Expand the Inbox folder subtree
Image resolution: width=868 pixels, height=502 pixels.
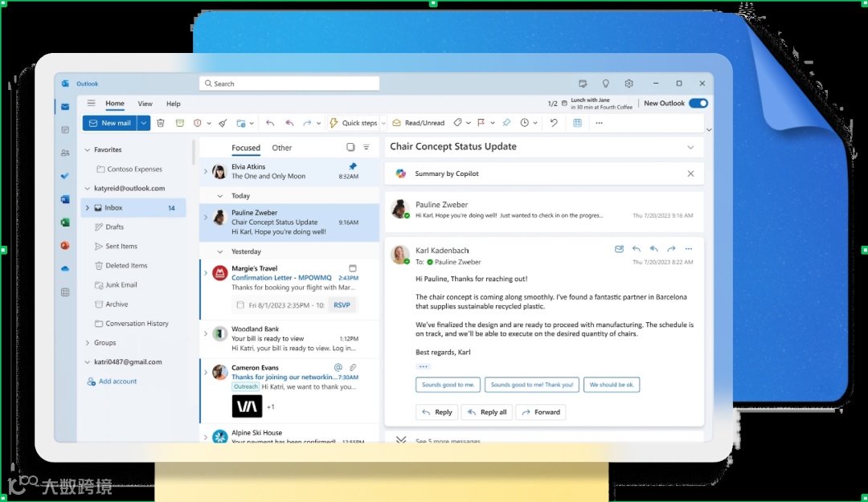point(88,208)
